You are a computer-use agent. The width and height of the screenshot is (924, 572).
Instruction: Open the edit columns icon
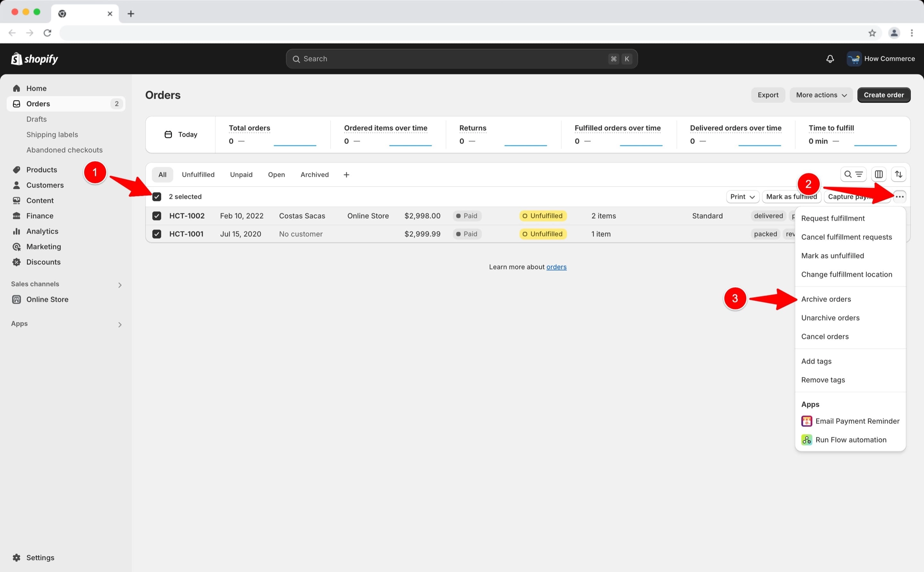878,174
